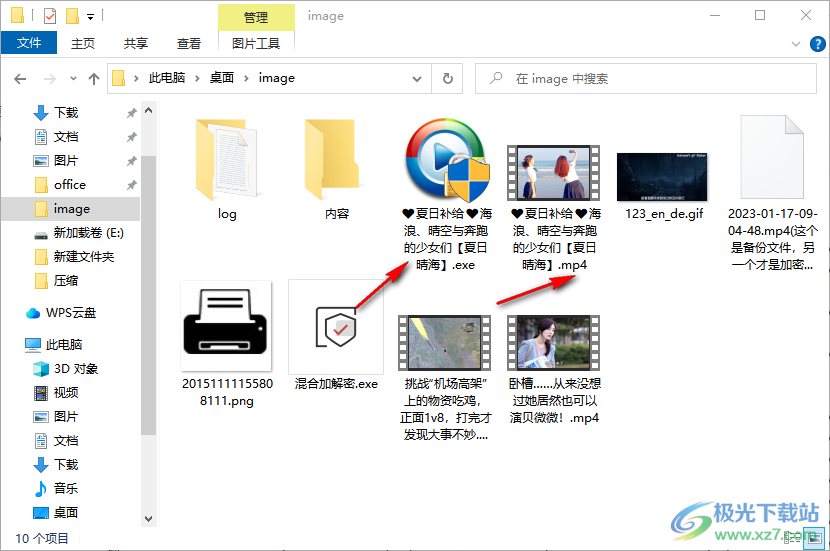This screenshot has height=551, width=830.
Task: Refresh the image folder view
Action: point(448,78)
